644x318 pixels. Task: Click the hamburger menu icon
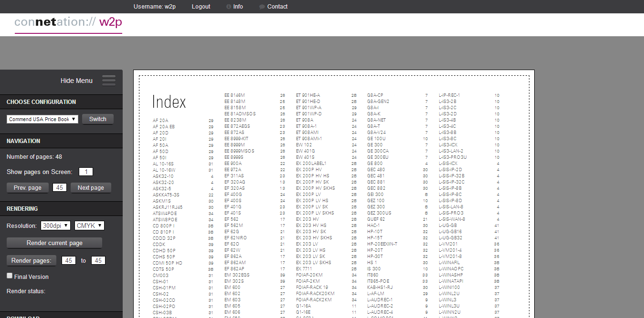pos(109,81)
